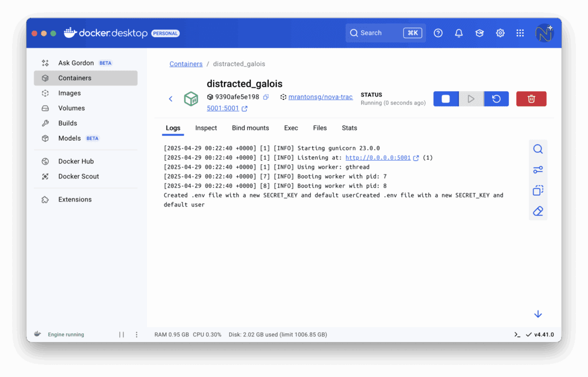The height and width of the screenshot is (377, 588).
Task: Restart the container with circular arrow
Action: pyautogui.click(x=496, y=99)
